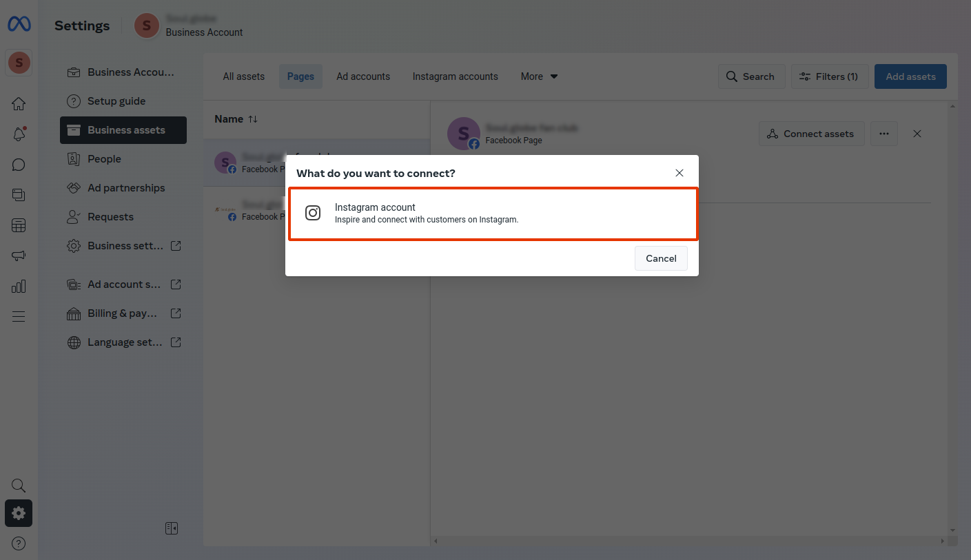Collapse the settings sidebar panel

tap(172, 528)
